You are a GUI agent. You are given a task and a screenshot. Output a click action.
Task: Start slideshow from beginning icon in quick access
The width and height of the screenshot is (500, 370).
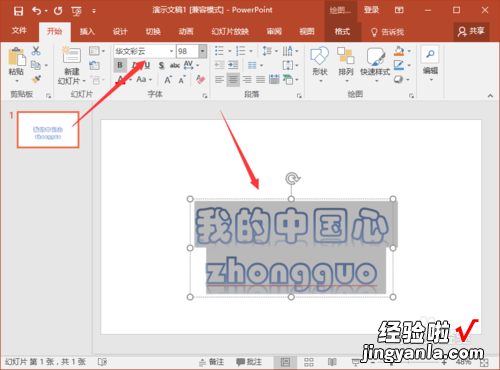click(x=76, y=11)
